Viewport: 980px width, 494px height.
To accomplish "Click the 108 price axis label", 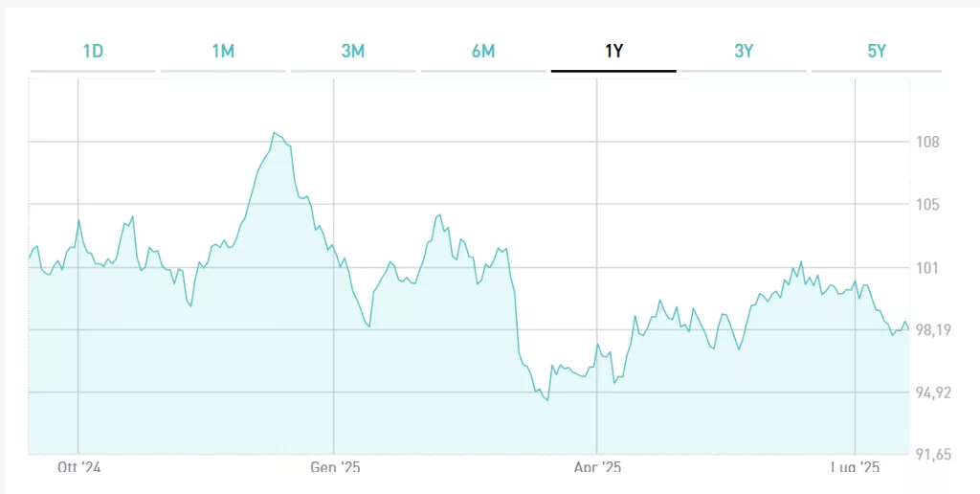I will 927,143.
